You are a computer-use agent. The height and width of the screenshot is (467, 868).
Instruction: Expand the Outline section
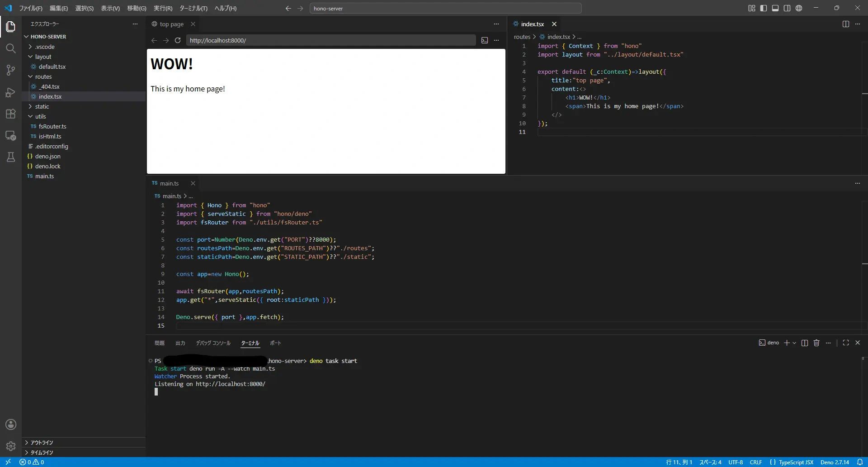click(x=42, y=443)
